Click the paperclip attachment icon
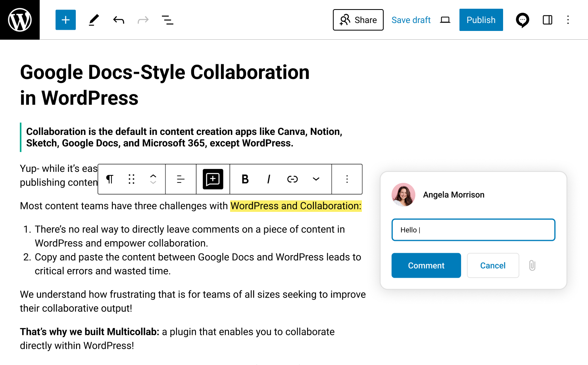 tap(532, 265)
